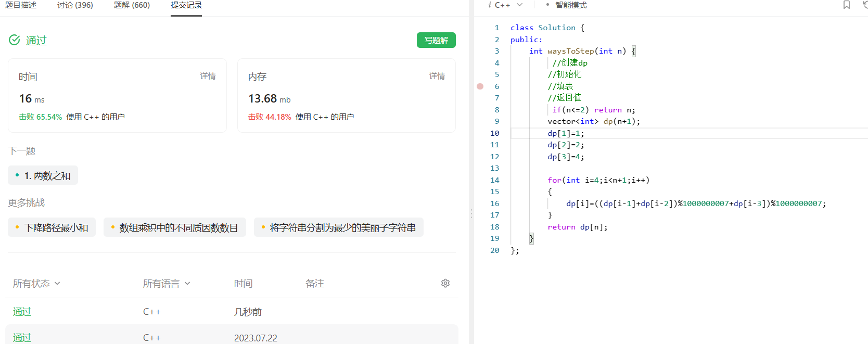Click the C++ cell in the 几秒前 row
The height and width of the screenshot is (344, 868).
tap(152, 312)
